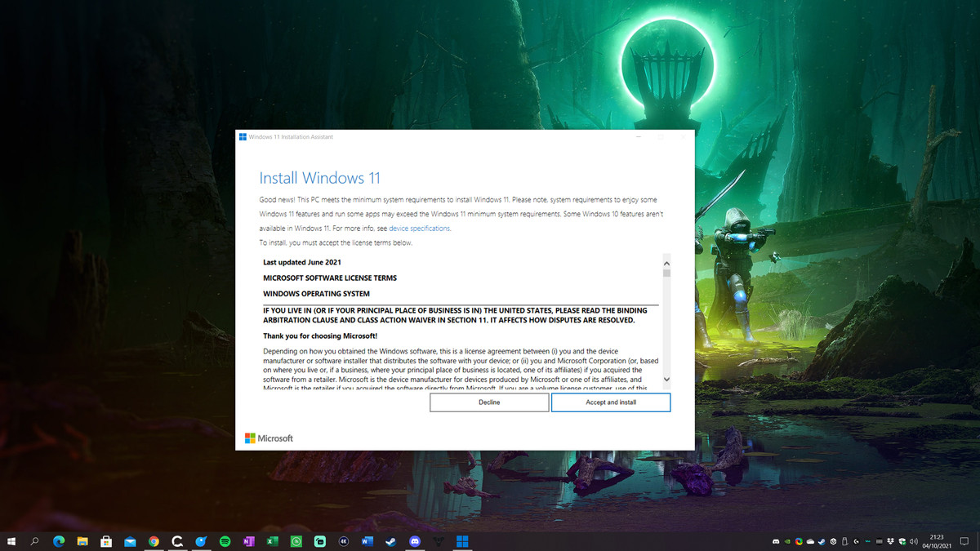Open the OneDrive icon in the system tray
The width and height of the screenshot is (980, 551).
tap(809, 541)
